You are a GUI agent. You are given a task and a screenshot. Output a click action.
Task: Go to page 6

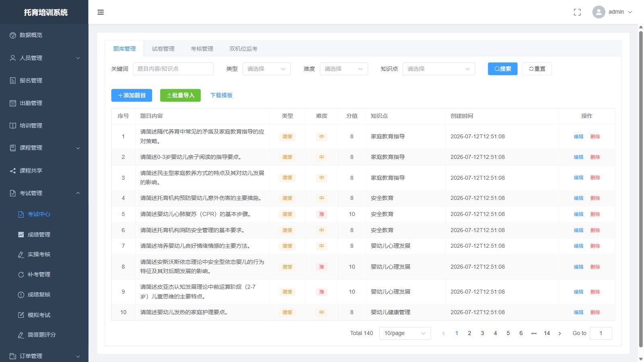[x=521, y=333]
